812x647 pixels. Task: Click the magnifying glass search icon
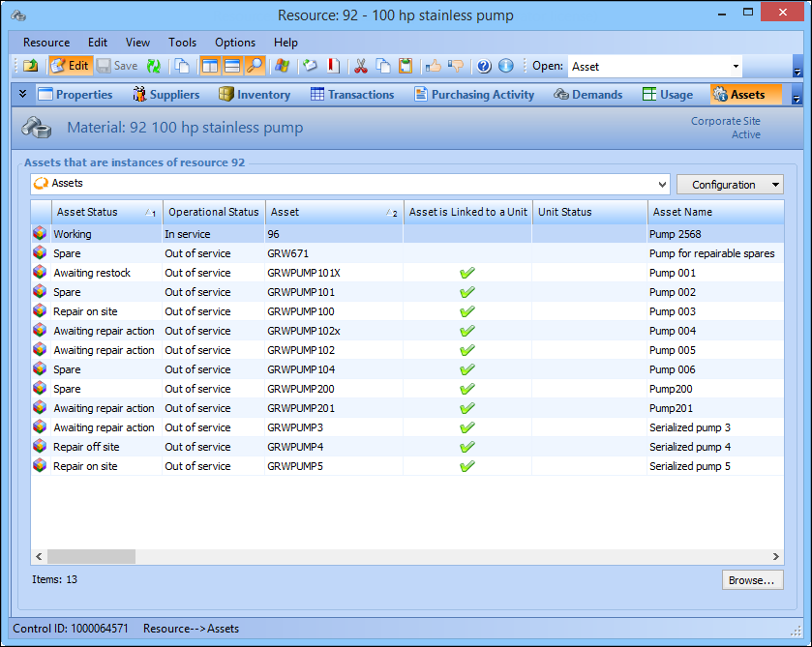[255, 66]
